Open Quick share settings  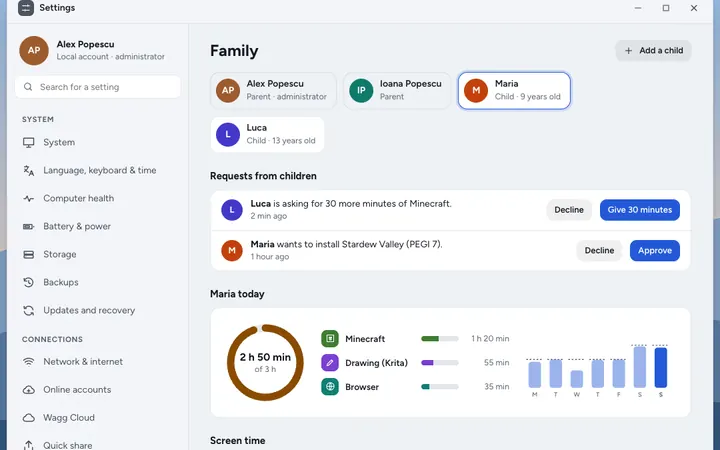click(x=97, y=444)
